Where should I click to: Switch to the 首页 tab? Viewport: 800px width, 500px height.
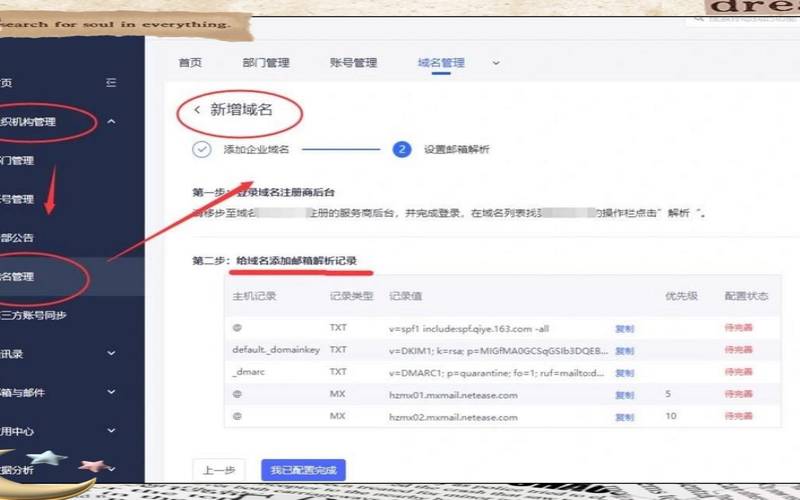tap(190, 63)
